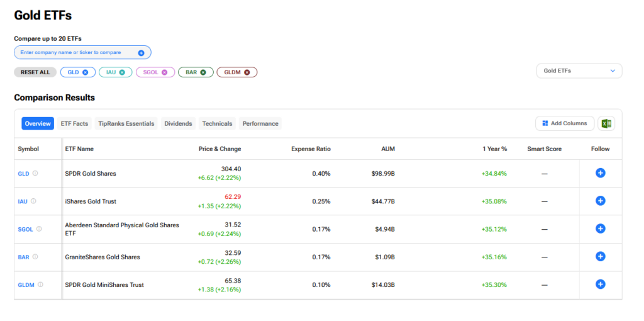This screenshot has width=644, height=321.
Task: Click the plus icon in the compare search box
Action: [141, 53]
